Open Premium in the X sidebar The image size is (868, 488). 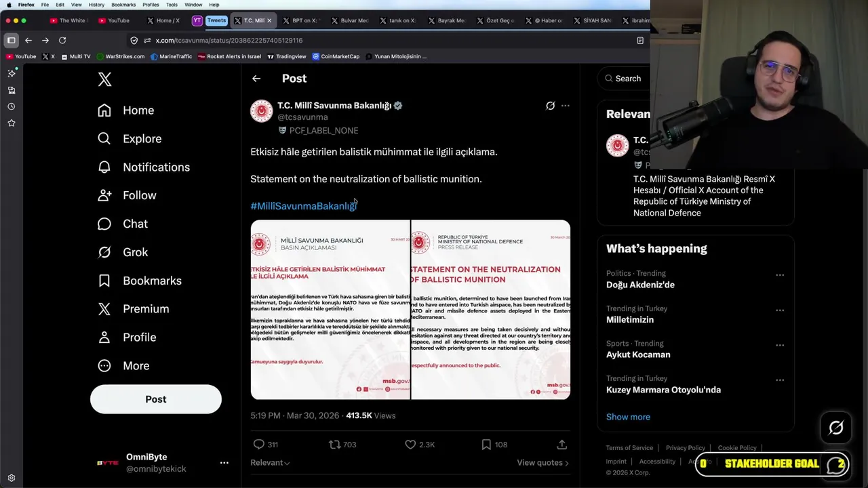tap(134, 309)
